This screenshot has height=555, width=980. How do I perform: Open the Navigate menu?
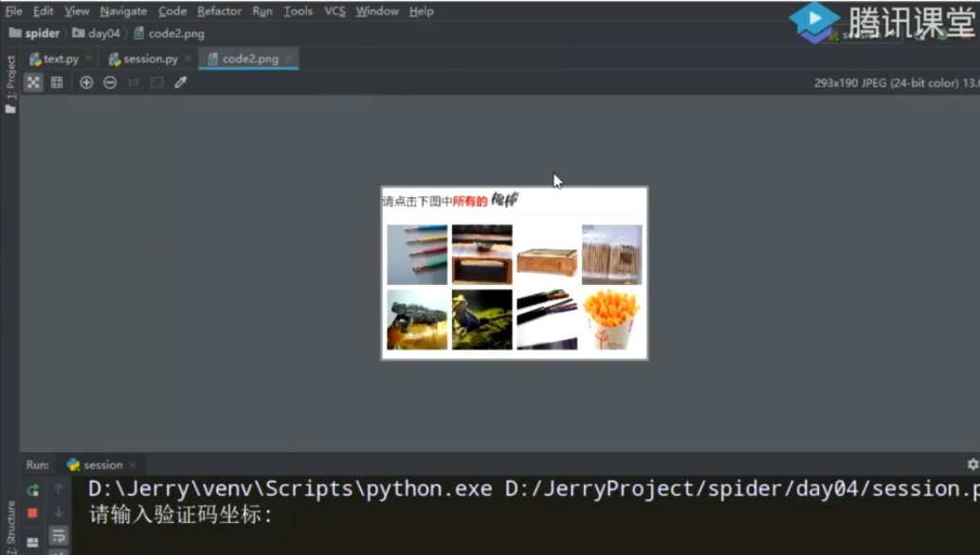123,10
